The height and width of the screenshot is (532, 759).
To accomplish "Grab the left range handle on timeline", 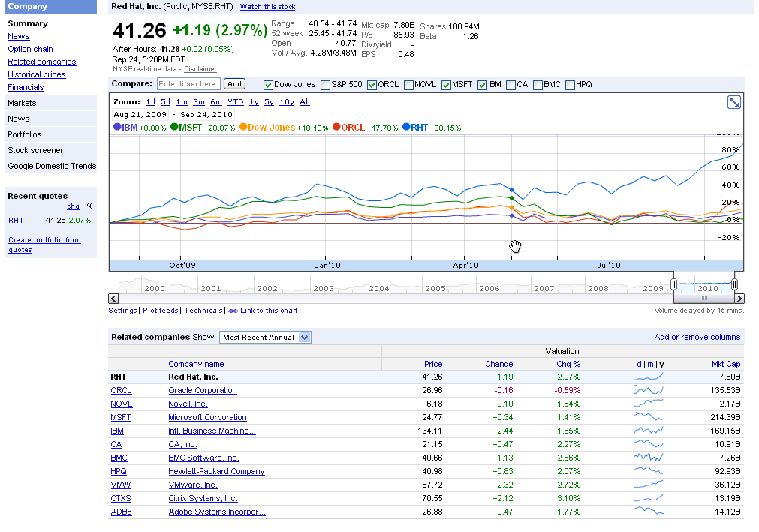I will pyautogui.click(x=674, y=284).
